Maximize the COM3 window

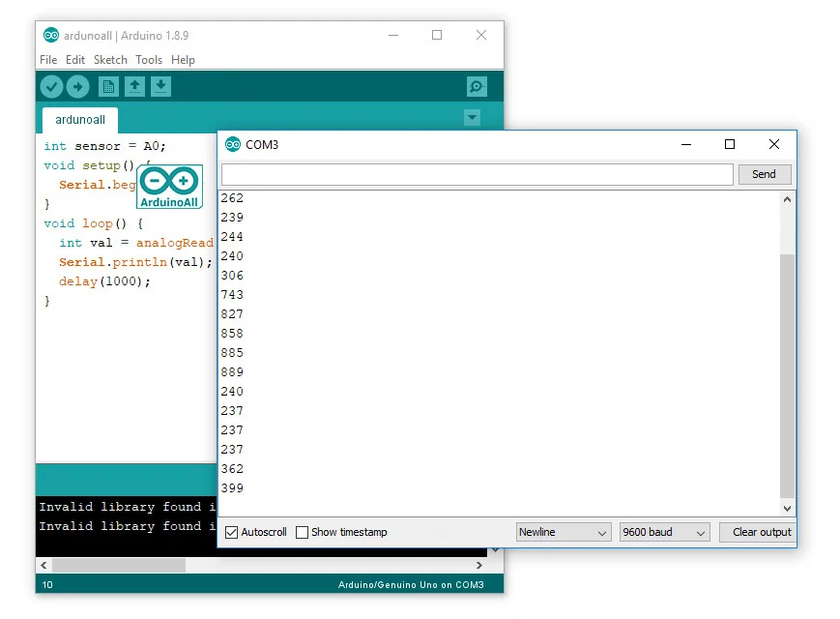coord(730,144)
